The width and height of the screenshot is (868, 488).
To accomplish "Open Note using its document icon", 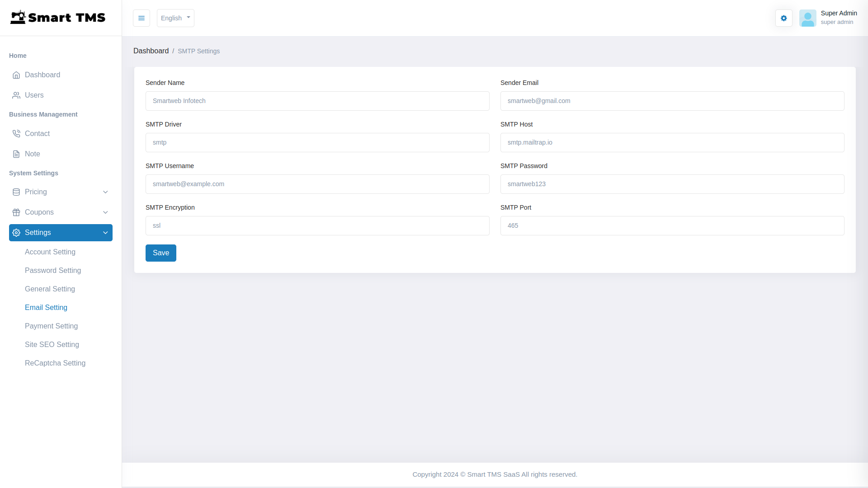I will point(16,154).
